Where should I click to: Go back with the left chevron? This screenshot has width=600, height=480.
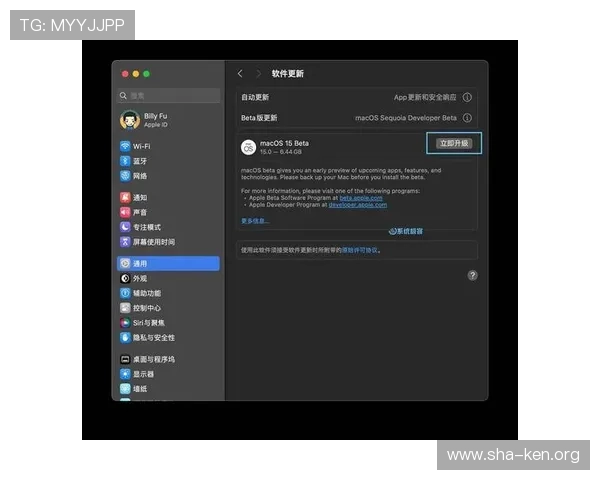point(240,73)
